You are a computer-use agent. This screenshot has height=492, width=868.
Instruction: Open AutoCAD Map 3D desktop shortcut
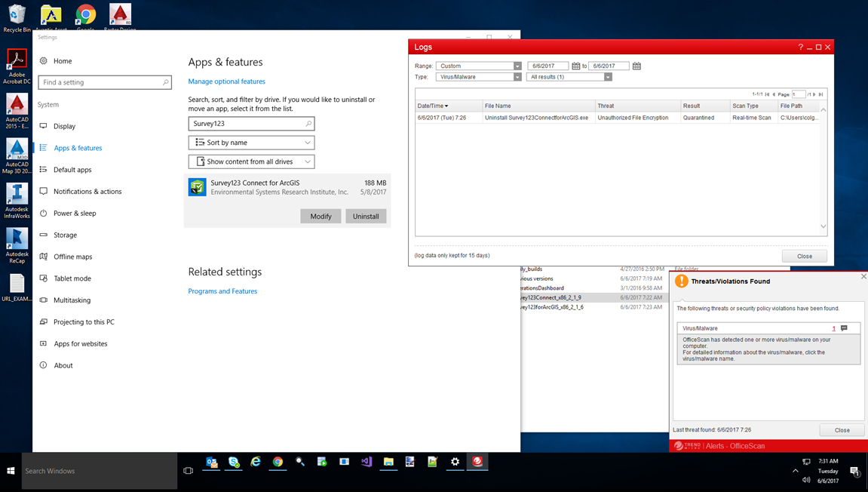click(17, 156)
